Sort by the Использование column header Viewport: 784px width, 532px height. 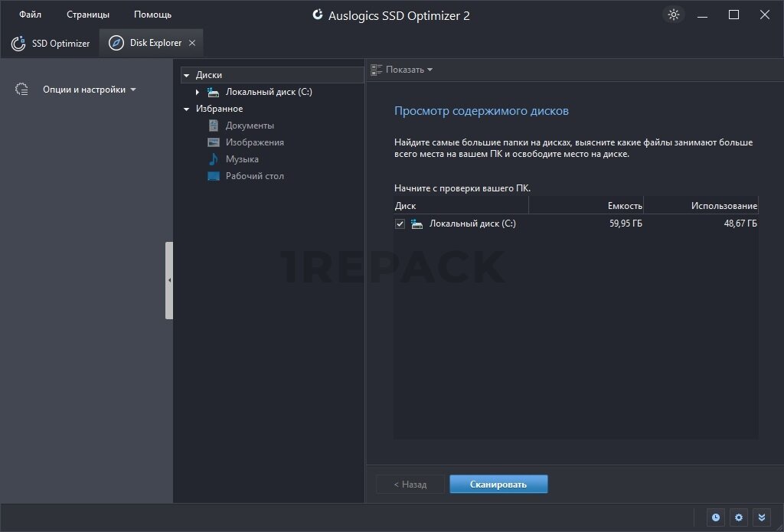click(x=701, y=205)
